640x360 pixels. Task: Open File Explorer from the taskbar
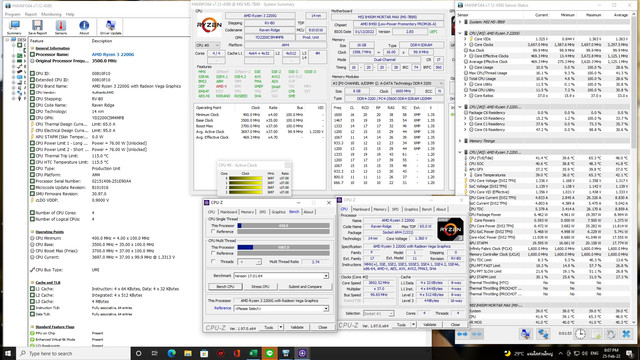[x=187, y=353]
